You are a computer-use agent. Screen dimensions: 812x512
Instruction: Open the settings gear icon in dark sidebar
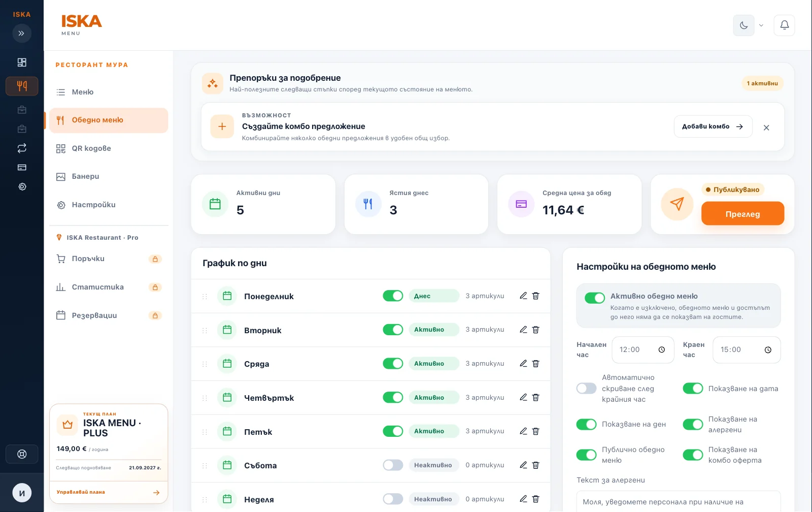point(22,187)
